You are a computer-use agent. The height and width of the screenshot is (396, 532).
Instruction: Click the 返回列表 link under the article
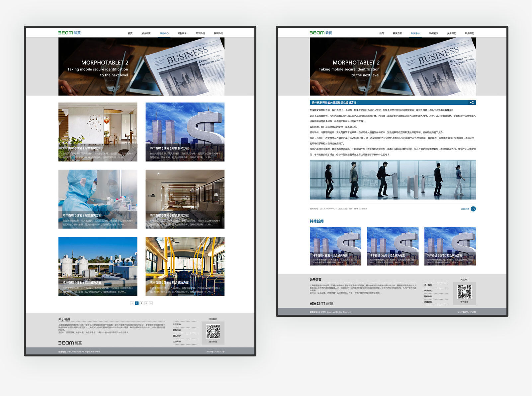click(465, 209)
